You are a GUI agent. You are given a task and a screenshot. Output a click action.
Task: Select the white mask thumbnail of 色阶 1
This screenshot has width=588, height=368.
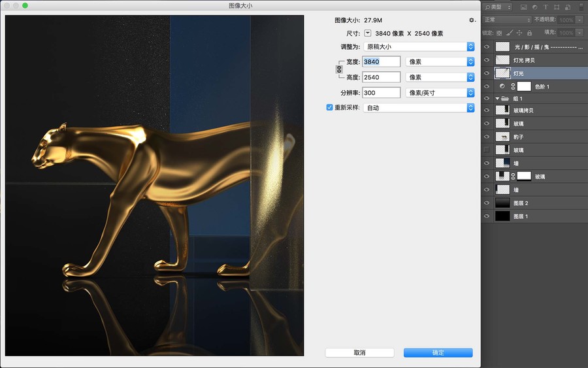point(524,86)
